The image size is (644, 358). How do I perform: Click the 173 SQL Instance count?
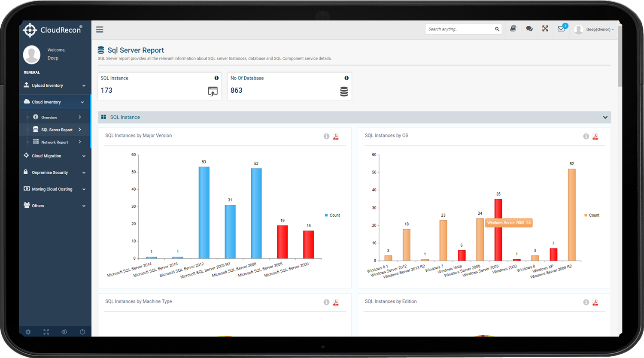pos(106,91)
